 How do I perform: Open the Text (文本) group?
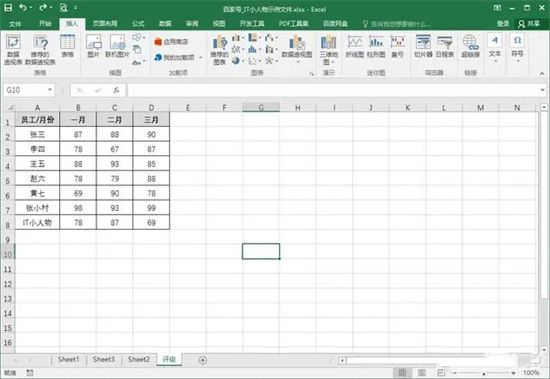click(x=495, y=48)
